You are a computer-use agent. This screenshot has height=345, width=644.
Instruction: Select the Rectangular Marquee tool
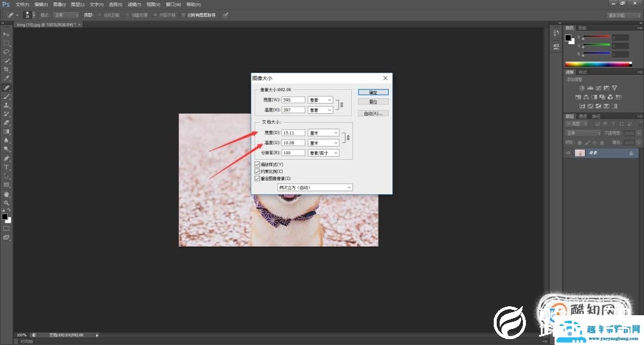coord(6,43)
